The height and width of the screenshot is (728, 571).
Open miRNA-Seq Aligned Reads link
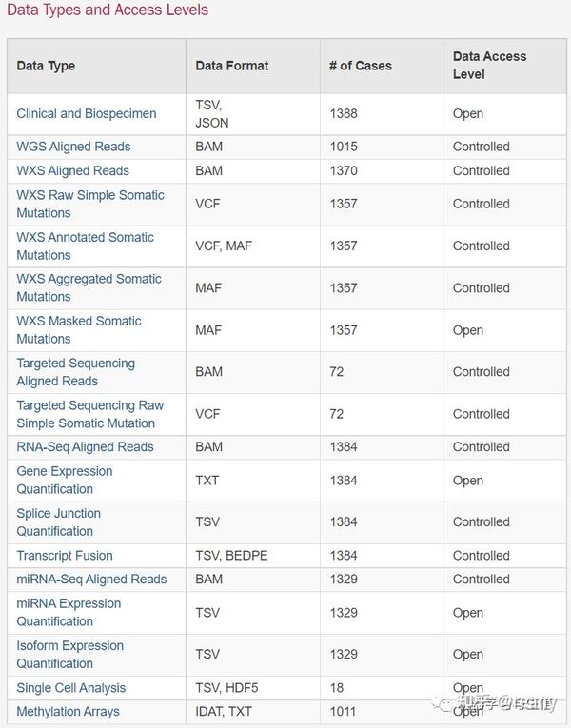click(91, 579)
